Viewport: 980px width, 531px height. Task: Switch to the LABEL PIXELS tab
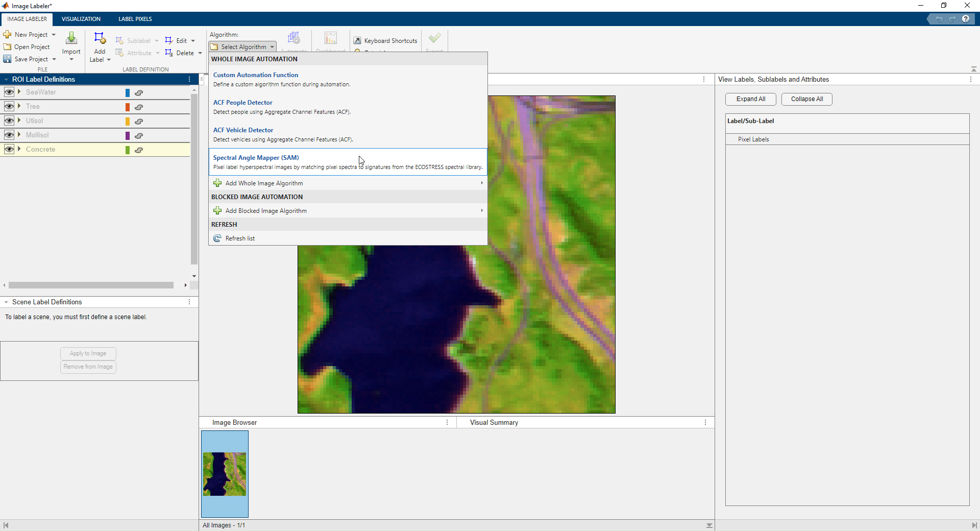tap(135, 19)
